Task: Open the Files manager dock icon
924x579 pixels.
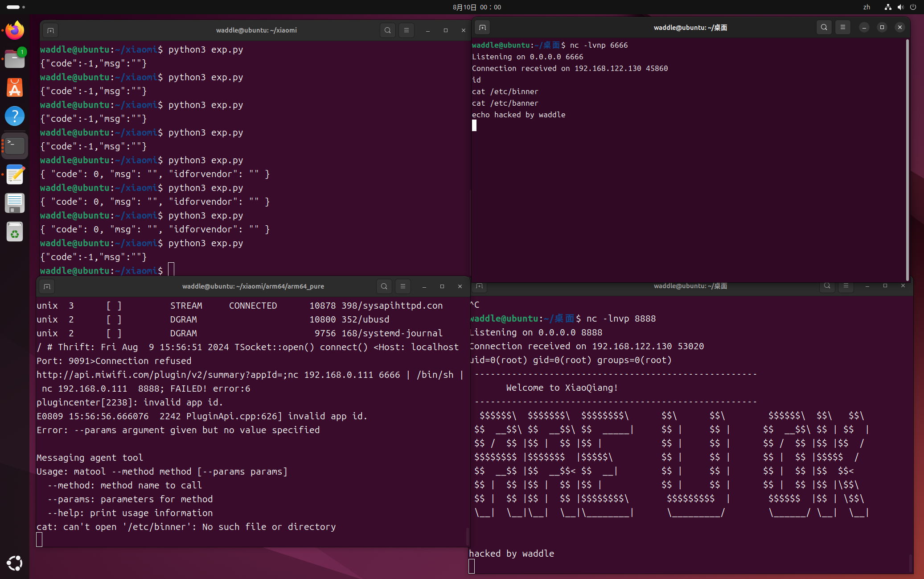Action: (15, 58)
